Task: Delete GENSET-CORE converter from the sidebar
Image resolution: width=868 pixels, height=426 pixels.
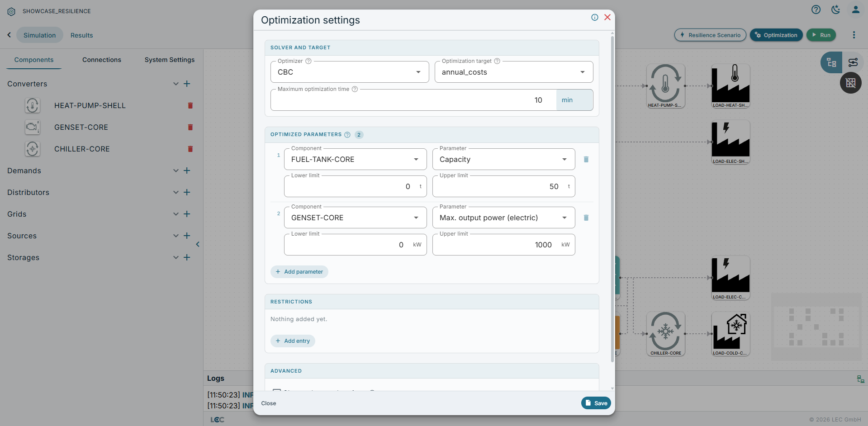Action: click(190, 127)
